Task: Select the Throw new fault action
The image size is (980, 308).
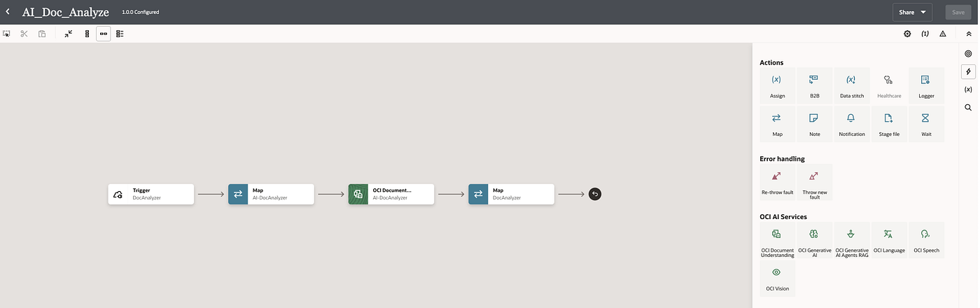Action: click(x=814, y=182)
